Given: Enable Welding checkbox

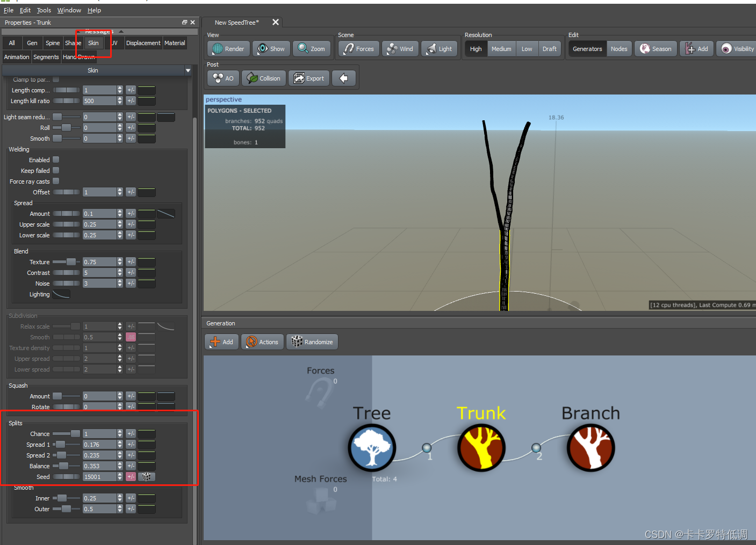Looking at the screenshot, I should pyautogui.click(x=56, y=160).
